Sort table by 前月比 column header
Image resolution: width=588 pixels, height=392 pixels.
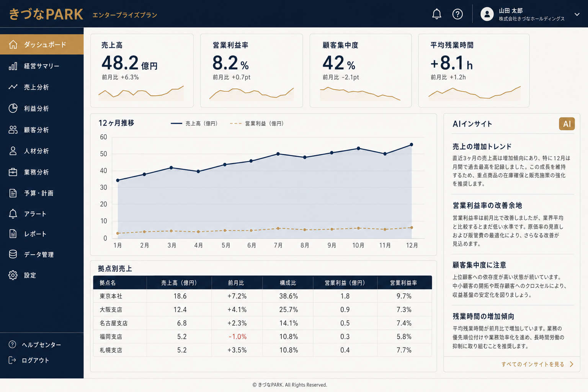[236, 283]
